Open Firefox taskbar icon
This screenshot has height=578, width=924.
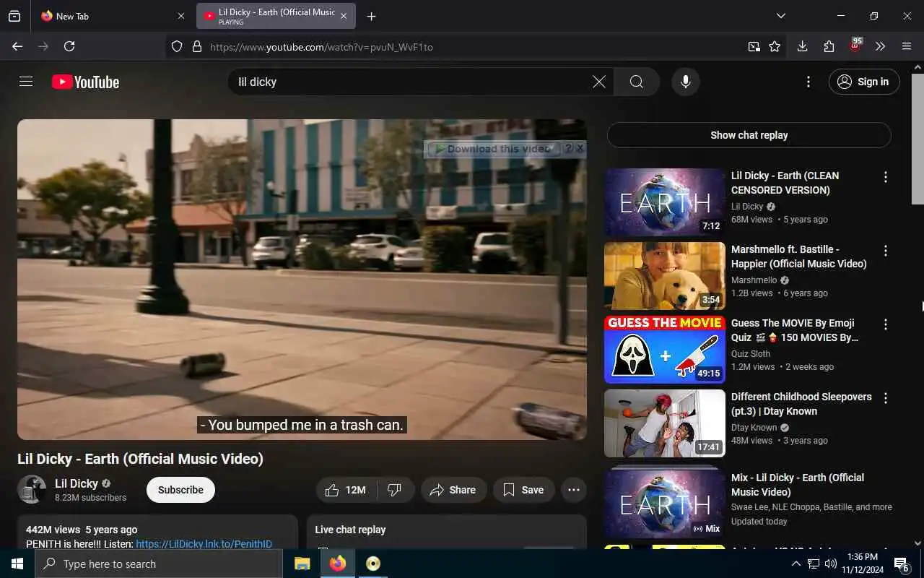tap(338, 564)
